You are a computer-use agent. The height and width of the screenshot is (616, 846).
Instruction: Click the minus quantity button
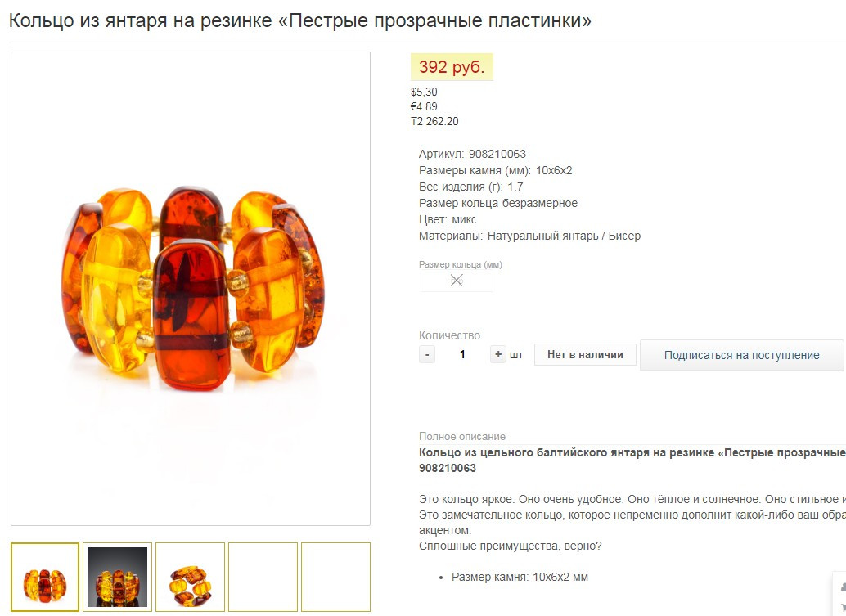[x=427, y=354]
